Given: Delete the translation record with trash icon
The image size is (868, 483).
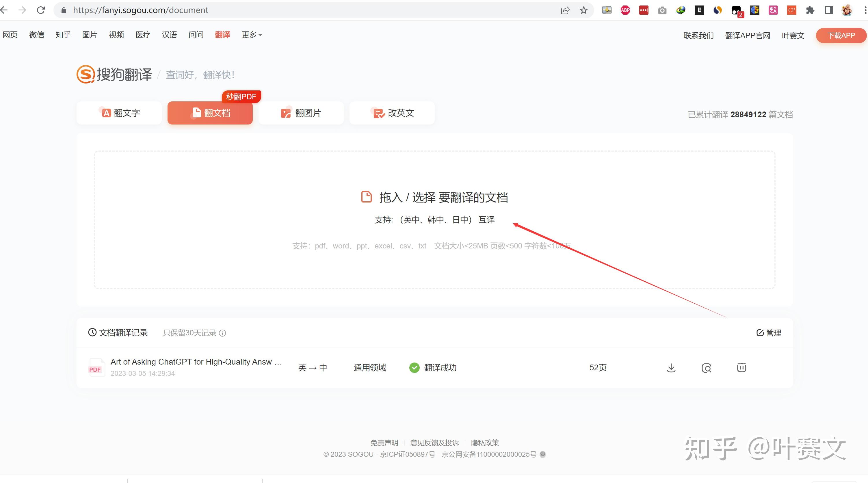Looking at the screenshot, I should 741,367.
